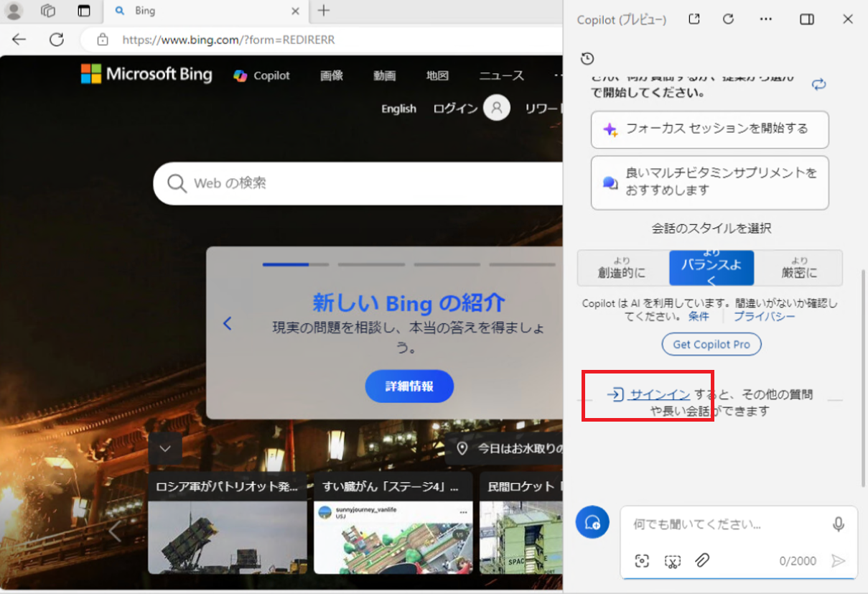This screenshot has height=594, width=868.
Task: Click the visual search camera icon
Action: pyautogui.click(x=642, y=561)
